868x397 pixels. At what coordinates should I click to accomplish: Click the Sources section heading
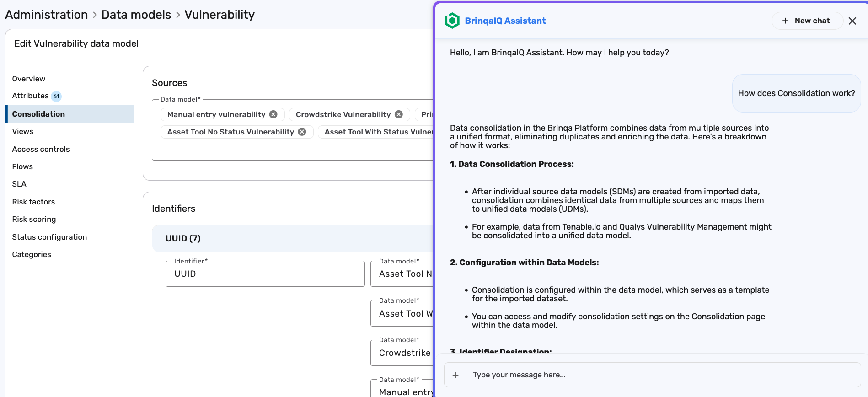pyautogui.click(x=170, y=83)
